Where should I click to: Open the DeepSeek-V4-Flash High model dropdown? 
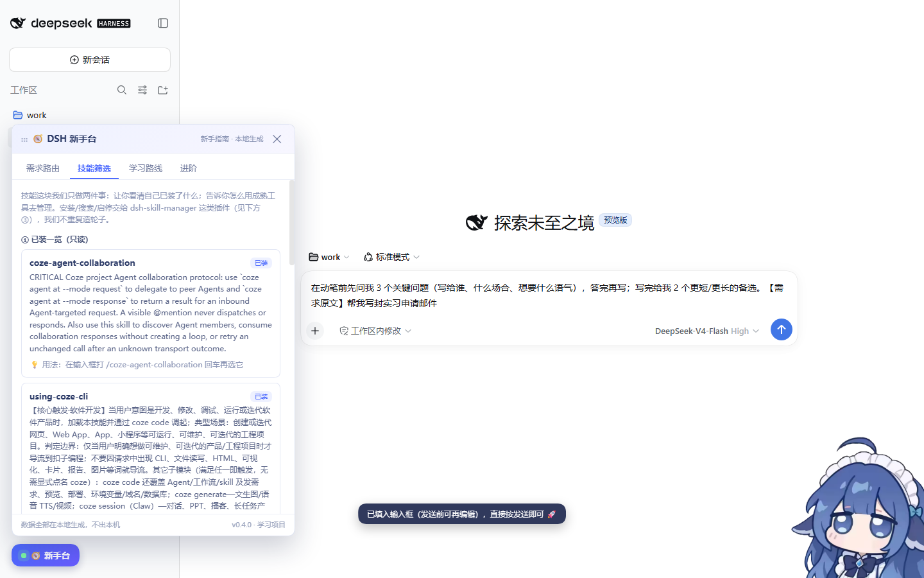point(707,331)
